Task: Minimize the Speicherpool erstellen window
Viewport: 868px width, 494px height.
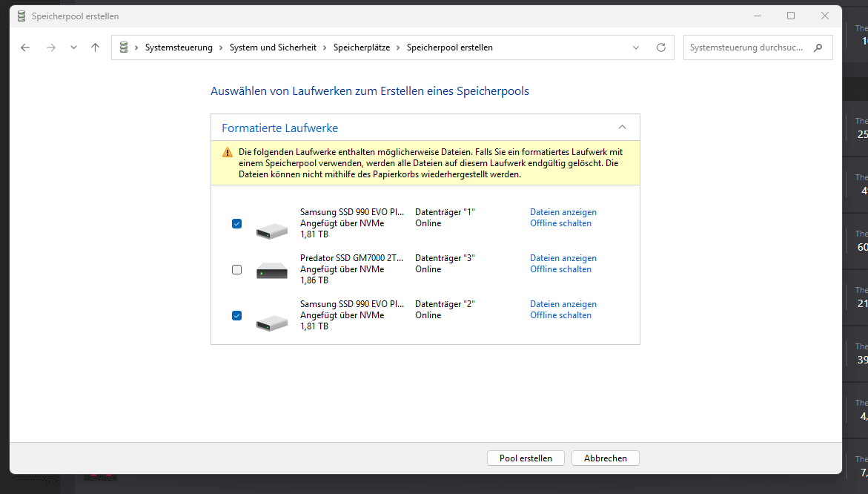Action: point(758,16)
